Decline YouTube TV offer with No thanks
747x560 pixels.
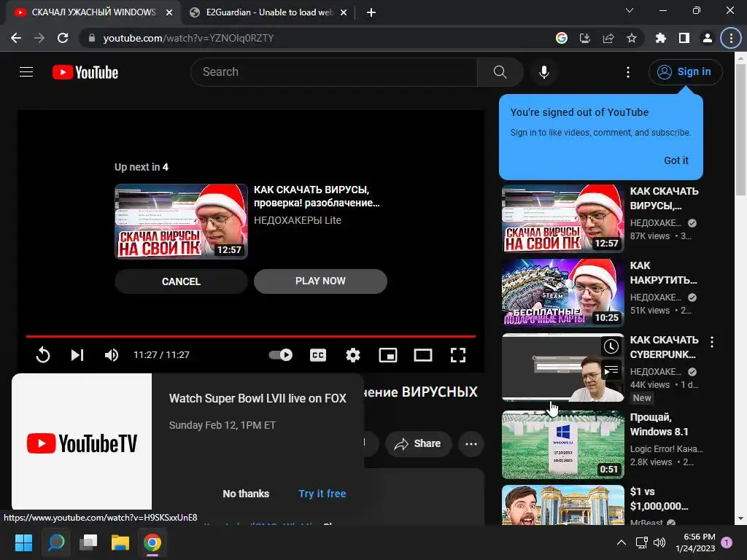coord(246,494)
